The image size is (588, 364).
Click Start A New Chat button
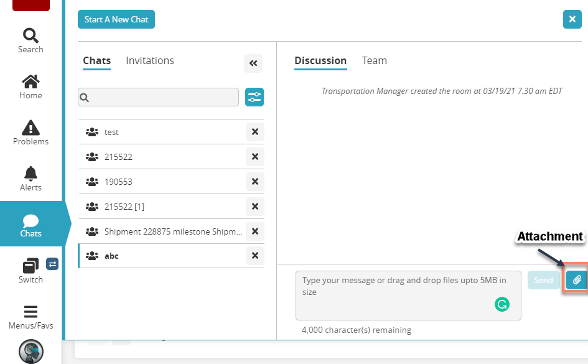coord(116,19)
